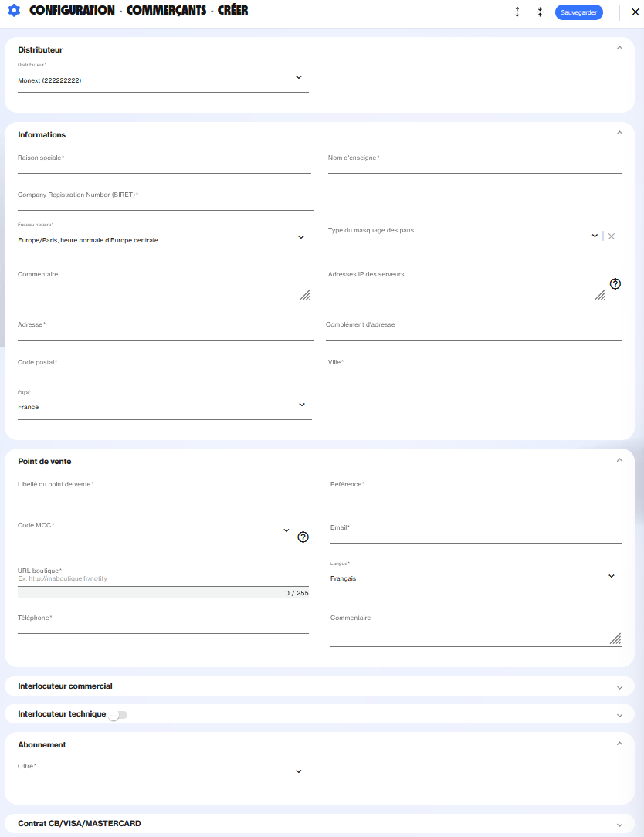The width and height of the screenshot is (644, 837).
Task: Expand the Interlocuteur commercial section
Action: 619,687
